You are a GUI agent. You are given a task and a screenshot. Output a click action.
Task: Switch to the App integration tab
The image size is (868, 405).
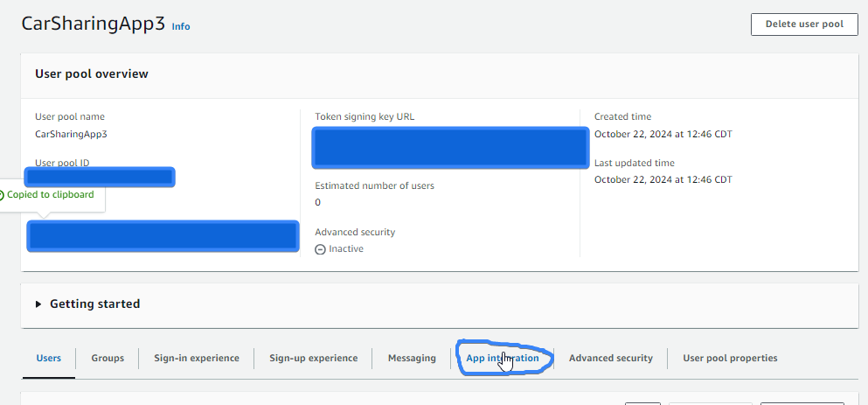502,358
